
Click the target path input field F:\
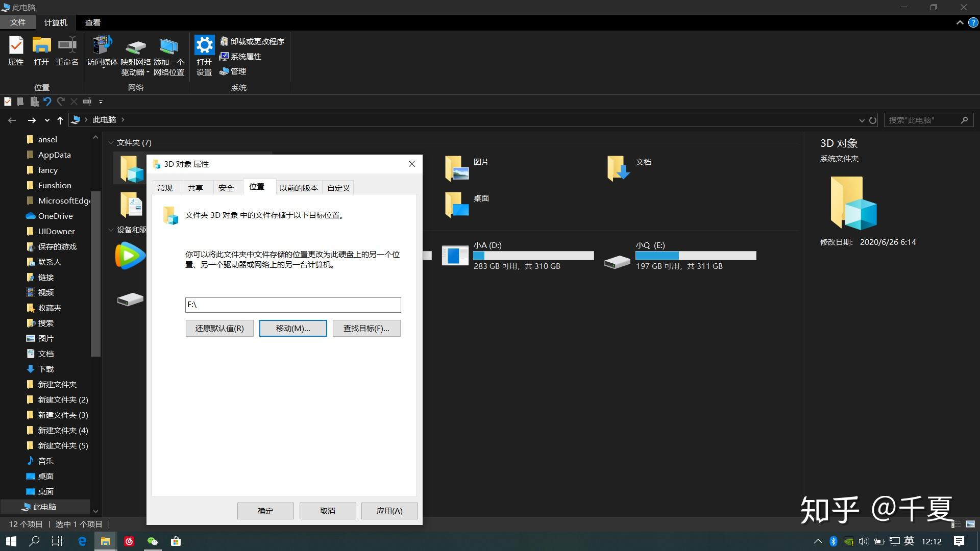coord(293,304)
